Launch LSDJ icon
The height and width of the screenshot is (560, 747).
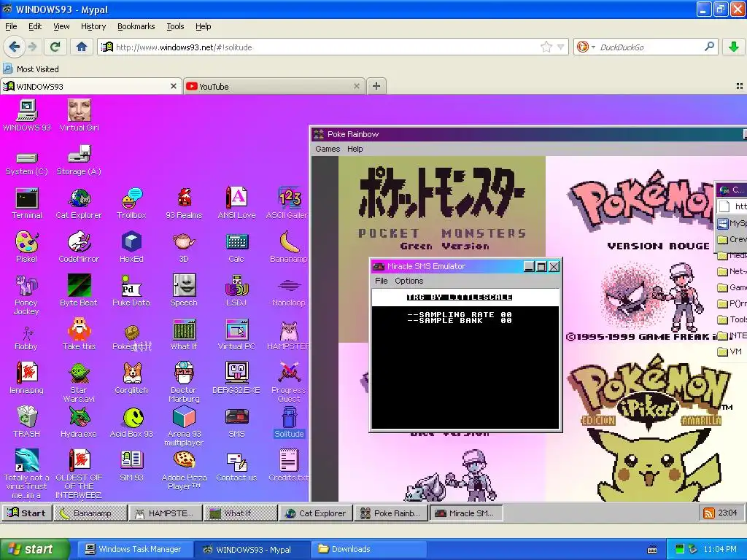click(237, 291)
